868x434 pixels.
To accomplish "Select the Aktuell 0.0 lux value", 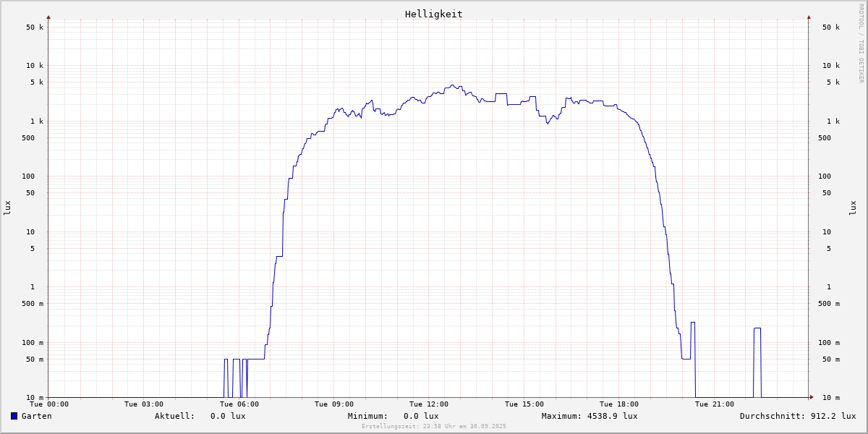I will pos(228,416).
